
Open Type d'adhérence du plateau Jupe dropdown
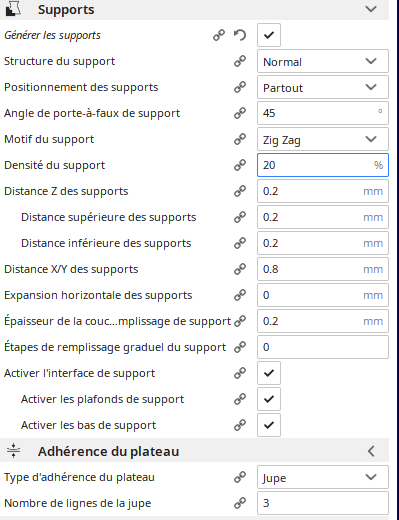pyautogui.click(x=323, y=477)
